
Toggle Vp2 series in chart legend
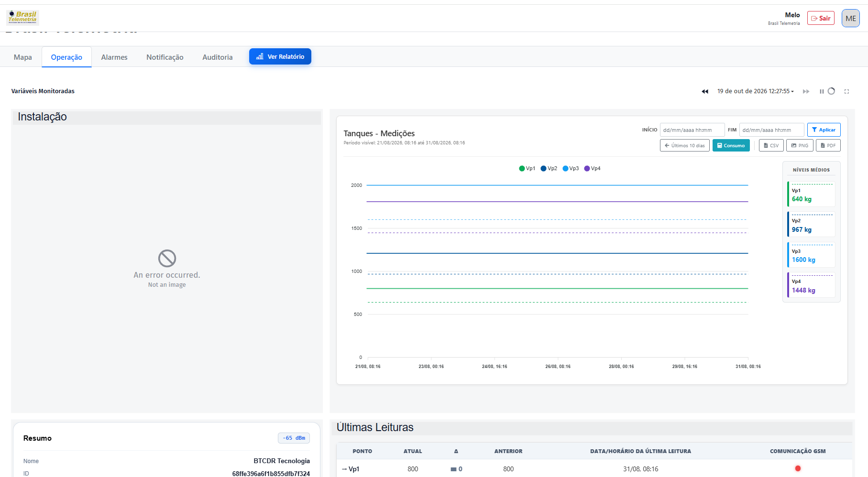click(x=549, y=168)
